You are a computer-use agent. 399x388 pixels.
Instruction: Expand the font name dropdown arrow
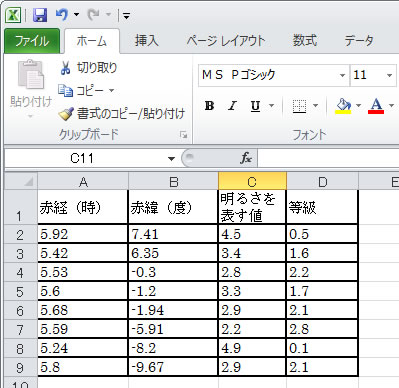coord(342,75)
